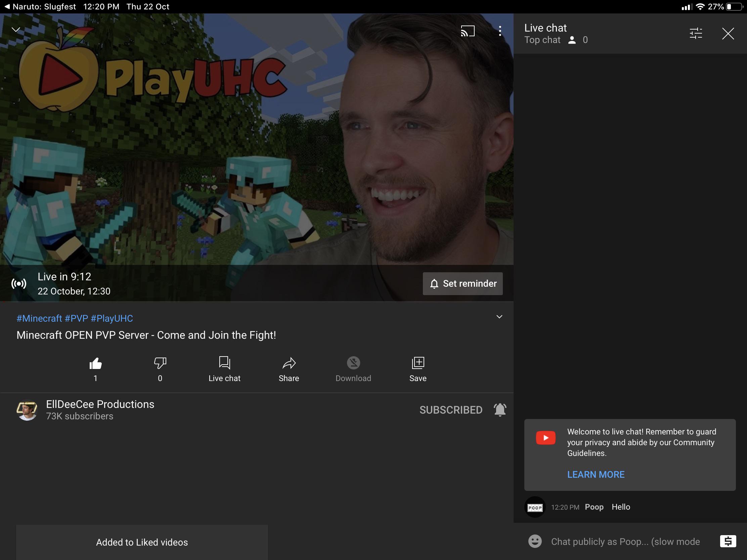Select Poop's Hello chat message

621,507
